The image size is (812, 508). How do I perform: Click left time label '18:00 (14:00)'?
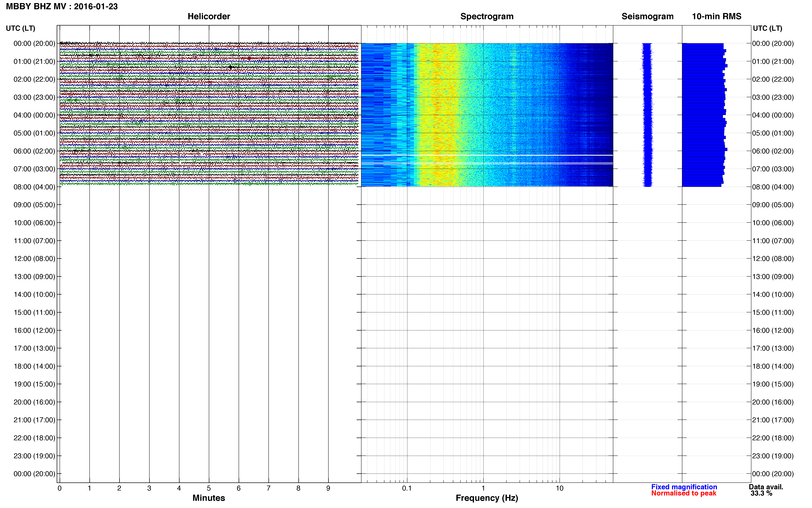(34, 366)
